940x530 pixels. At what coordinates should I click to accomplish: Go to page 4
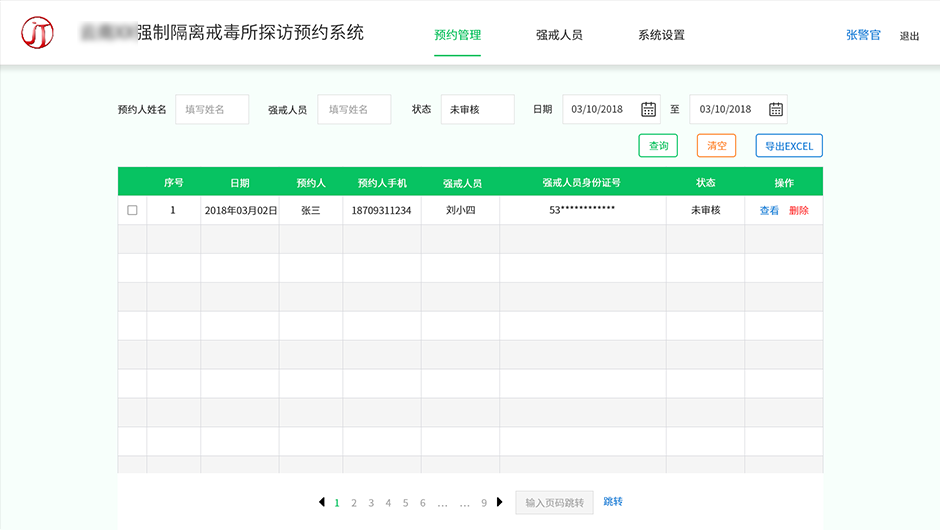388,503
